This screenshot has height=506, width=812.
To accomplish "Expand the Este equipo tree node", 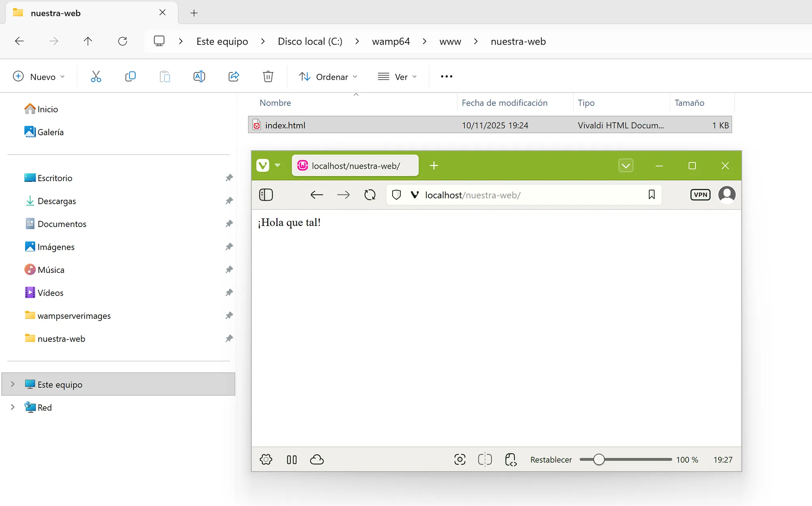I will point(13,384).
